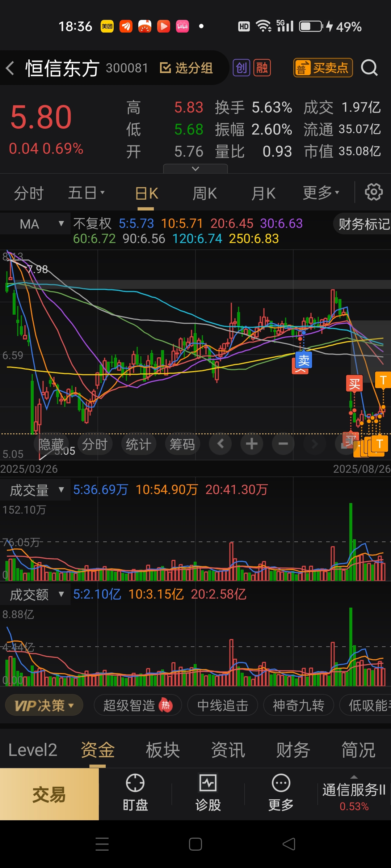Open 盯盘 watch icon
The image size is (391, 868).
pyautogui.click(x=135, y=793)
